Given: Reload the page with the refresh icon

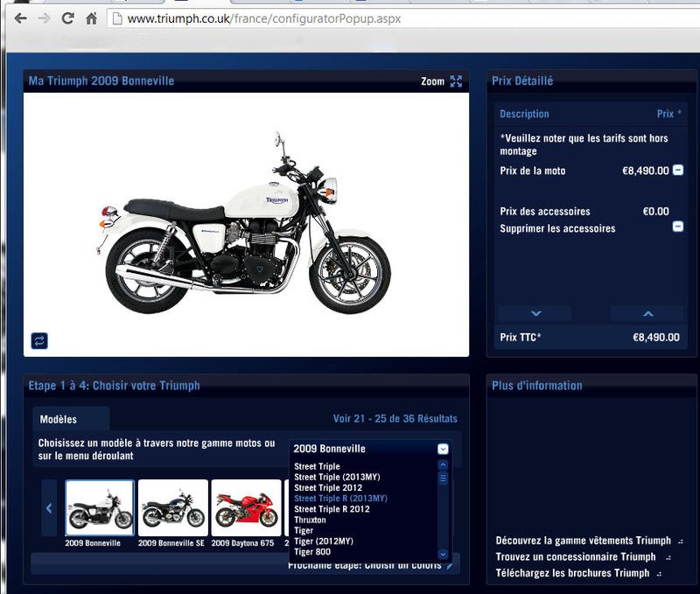Looking at the screenshot, I should (68, 18).
